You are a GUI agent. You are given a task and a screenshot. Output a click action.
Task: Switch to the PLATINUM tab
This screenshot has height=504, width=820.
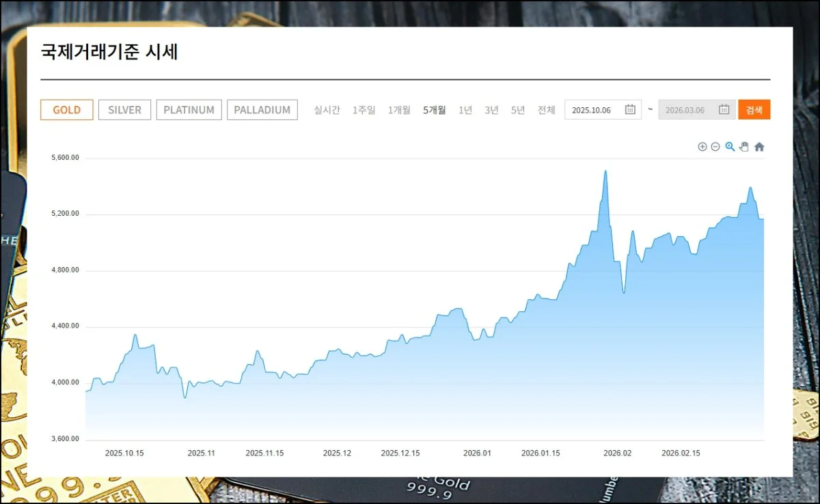[x=189, y=110]
